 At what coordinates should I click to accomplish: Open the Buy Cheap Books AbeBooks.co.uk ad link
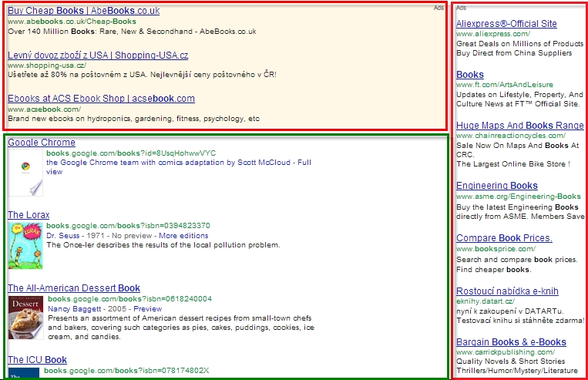[84, 11]
